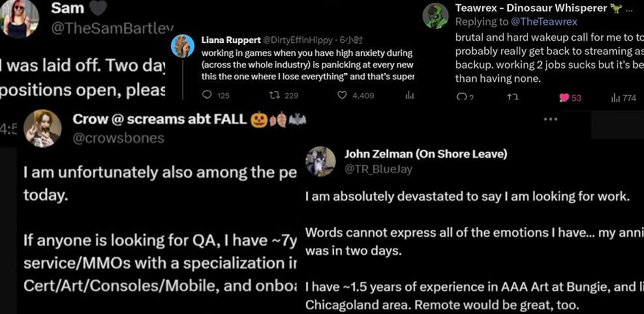The width and height of the screenshot is (644, 314).
Task: Open the @DirtyEffinHippy handle link
Action: 298,40
